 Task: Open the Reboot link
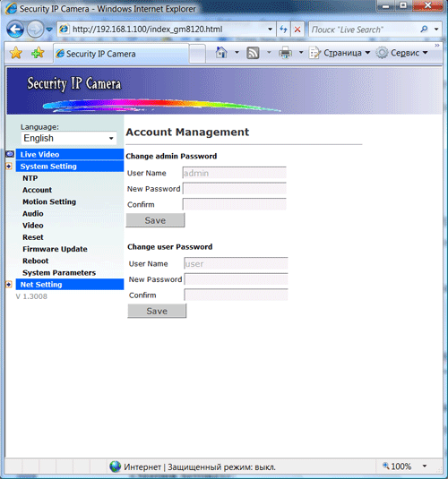(36, 261)
